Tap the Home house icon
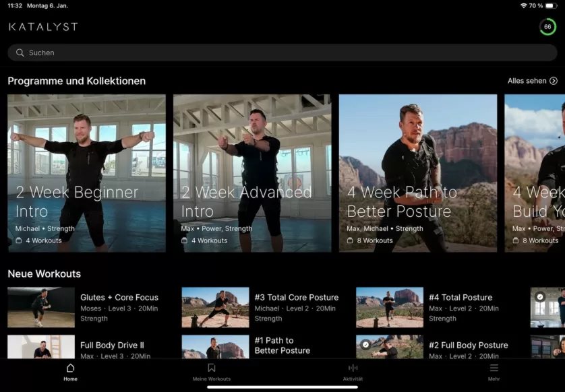The width and height of the screenshot is (565, 392). click(70, 368)
